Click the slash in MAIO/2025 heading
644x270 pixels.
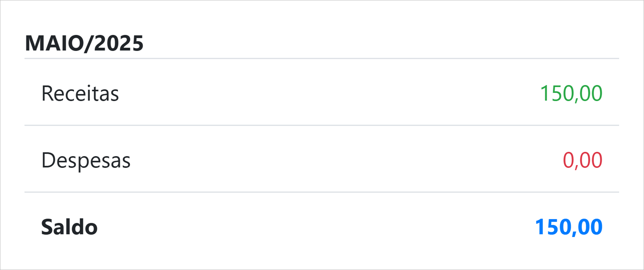coord(89,43)
